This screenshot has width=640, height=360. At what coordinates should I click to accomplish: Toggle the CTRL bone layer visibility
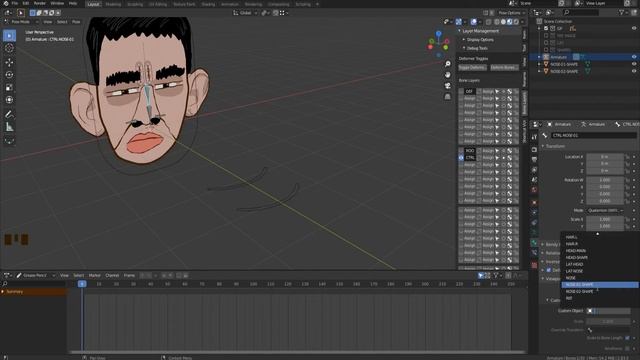[x=461, y=158]
